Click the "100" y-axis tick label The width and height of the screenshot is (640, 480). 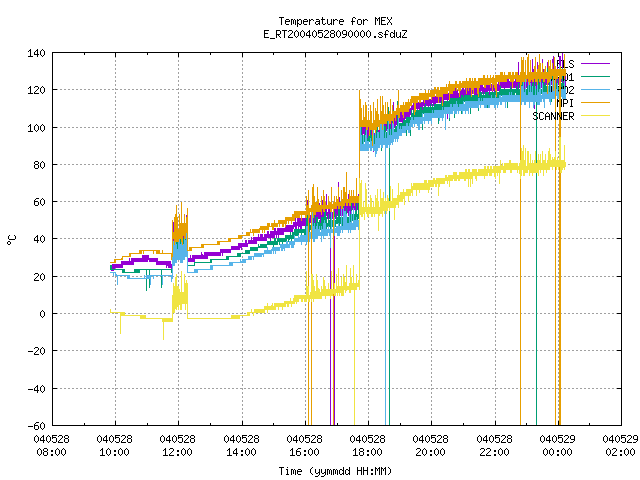coord(36,128)
